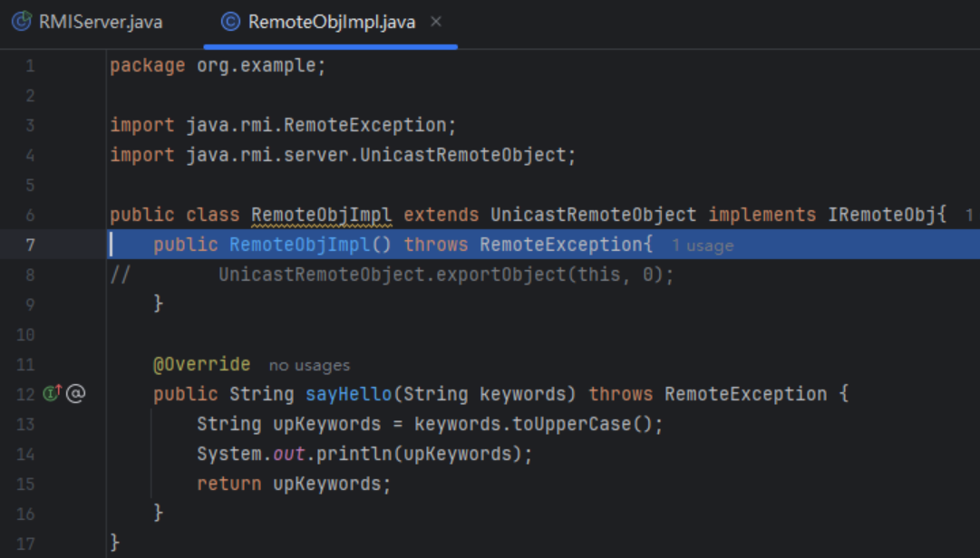Click the implemented-method gutter icon on line 12
This screenshot has width=980, height=558.
[x=53, y=394]
